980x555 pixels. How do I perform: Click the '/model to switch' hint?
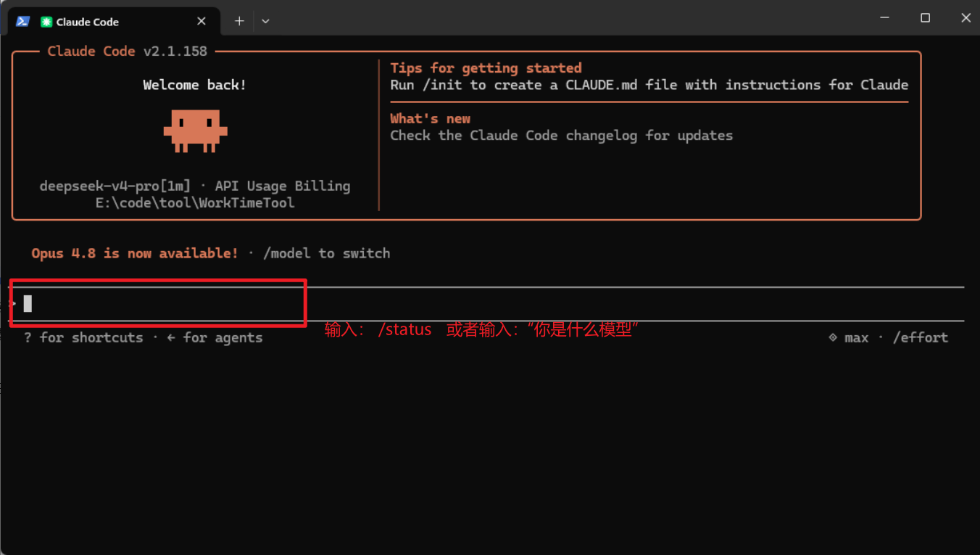coord(327,253)
